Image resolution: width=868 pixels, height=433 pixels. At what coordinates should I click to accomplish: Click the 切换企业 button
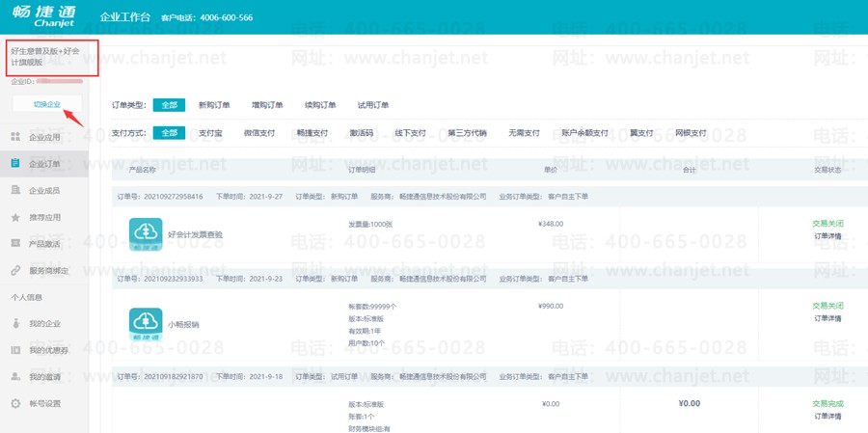(47, 103)
